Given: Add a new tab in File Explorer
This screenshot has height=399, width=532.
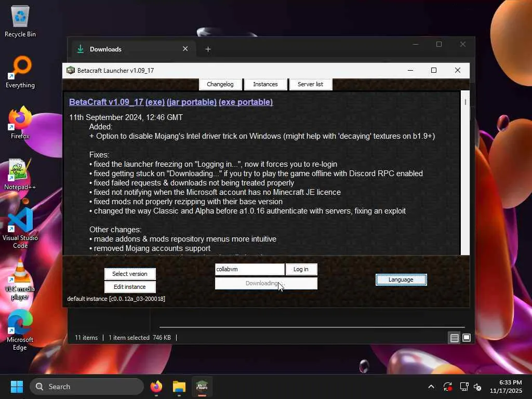Looking at the screenshot, I should pos(208,49).
